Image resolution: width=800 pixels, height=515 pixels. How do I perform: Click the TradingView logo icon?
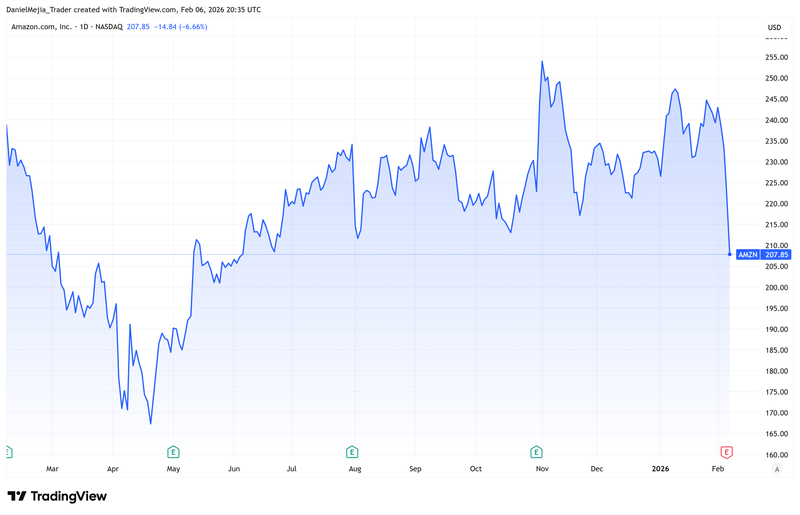[x=17, y=497]
